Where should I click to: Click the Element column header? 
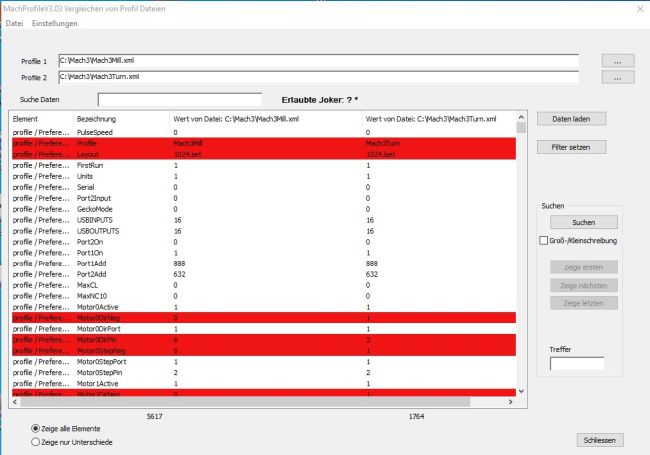click(x=25, y=118)
